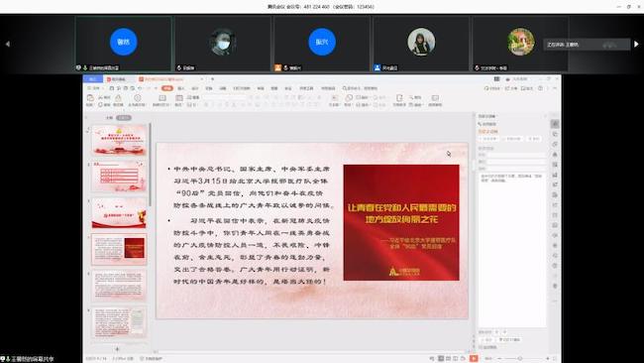
Task: Expand the quick access toolbar dropdown arrow
Action: (156, 88)
